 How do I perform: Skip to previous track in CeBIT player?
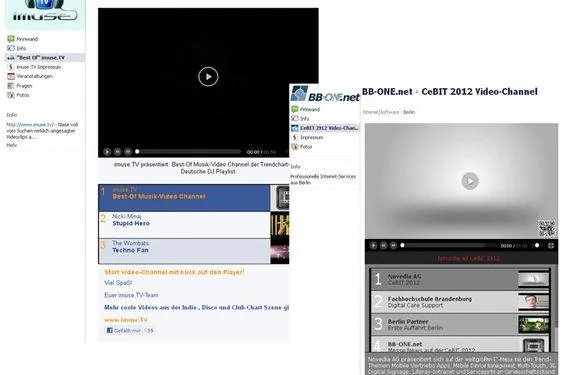[x=383, y=246]
